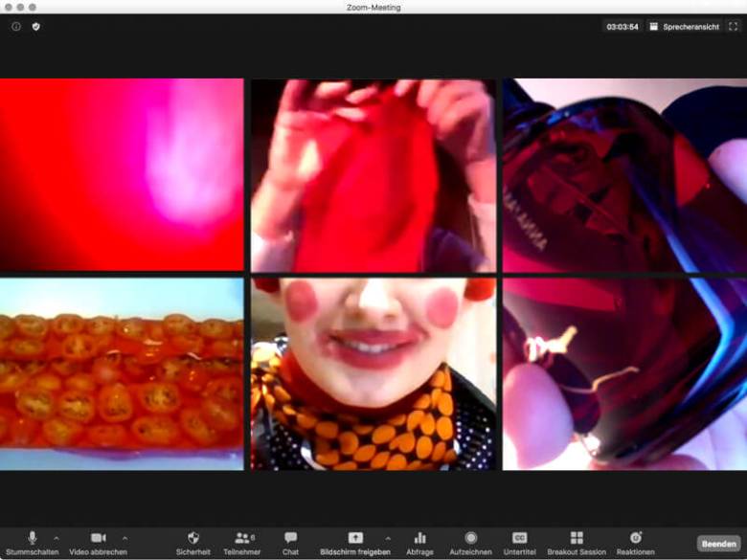The width and height of the screenshot is (747, 560).
Task: Select the clown face video tile
Action: click(x=373, y=373)
